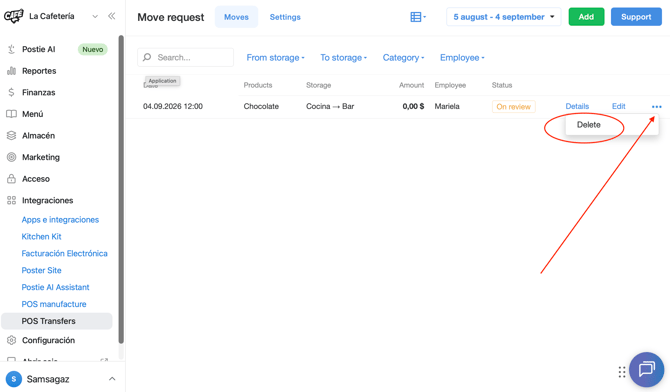Switch to the Moves tab

[x=236, y=17]
